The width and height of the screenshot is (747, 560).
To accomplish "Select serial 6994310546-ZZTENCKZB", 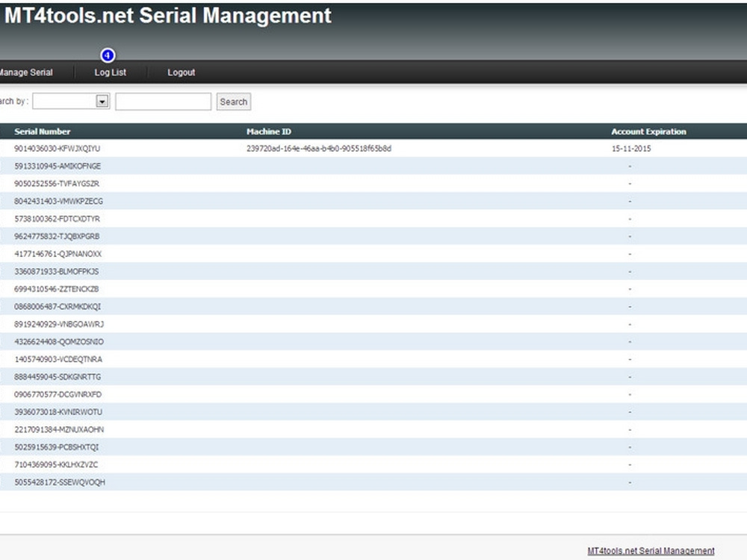I will 56,289.
